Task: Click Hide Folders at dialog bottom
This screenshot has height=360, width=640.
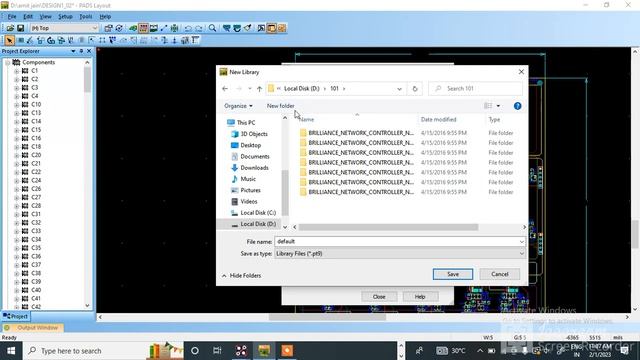Action: coord(242,276)
